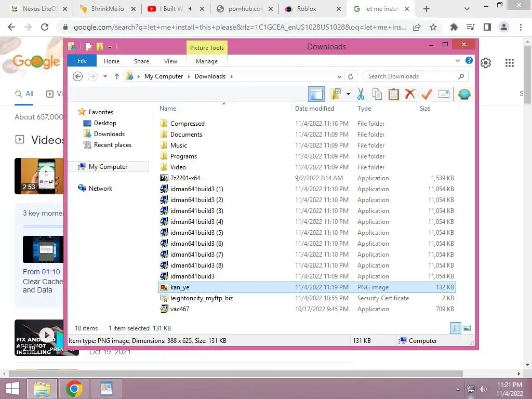
Task: Click the orange checkmark toolbar icon
Action: pos(427,94)
